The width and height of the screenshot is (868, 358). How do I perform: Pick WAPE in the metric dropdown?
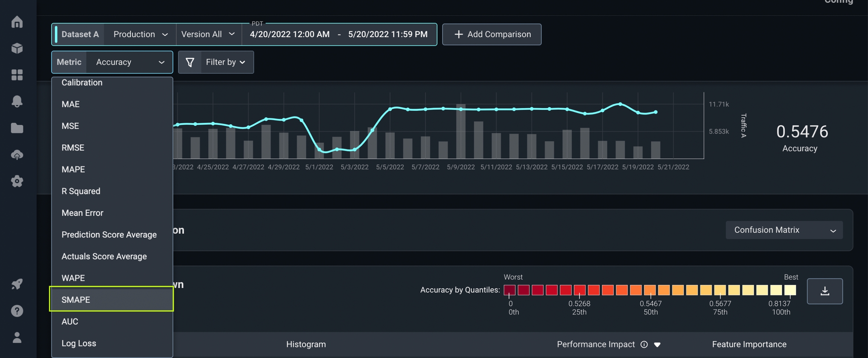tap(112, 278)
